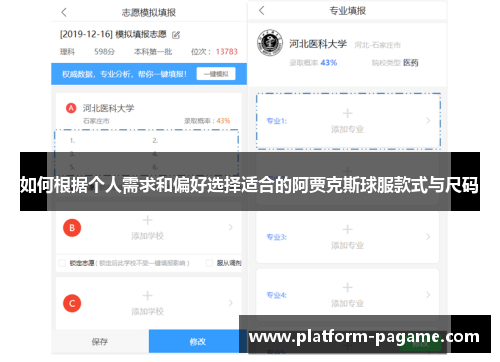Tick the 服从调剂 checkbox

pyautogui.click(x=209, y=263)
